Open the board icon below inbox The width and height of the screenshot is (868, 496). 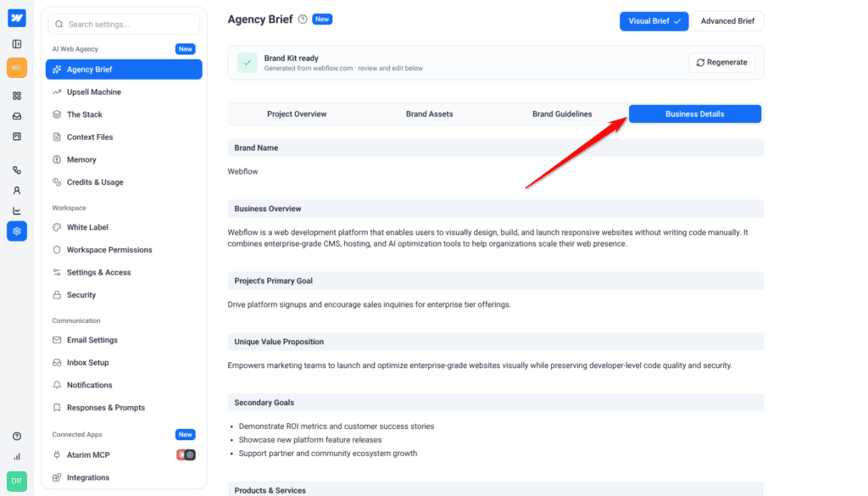click(x=17, y=137)
